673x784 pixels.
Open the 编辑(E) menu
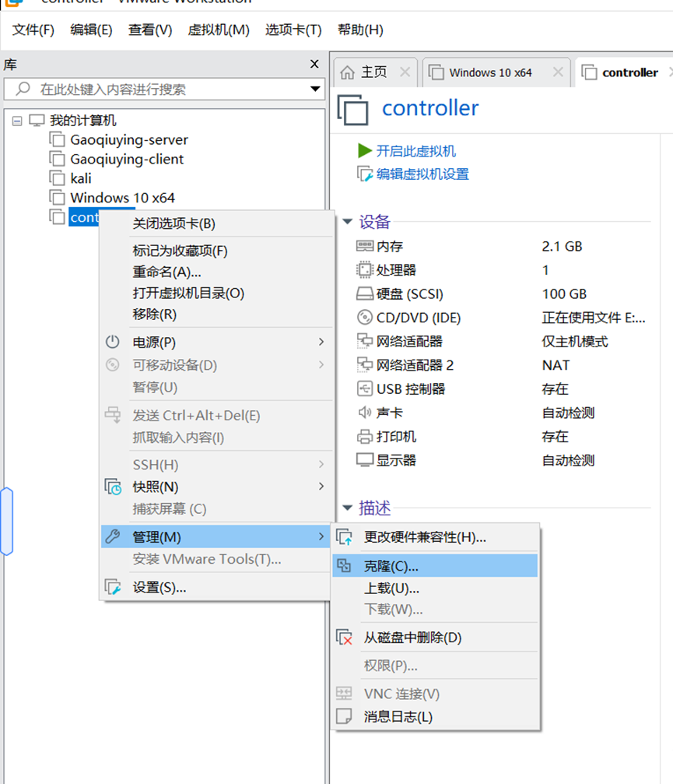[x=91, y=30]
